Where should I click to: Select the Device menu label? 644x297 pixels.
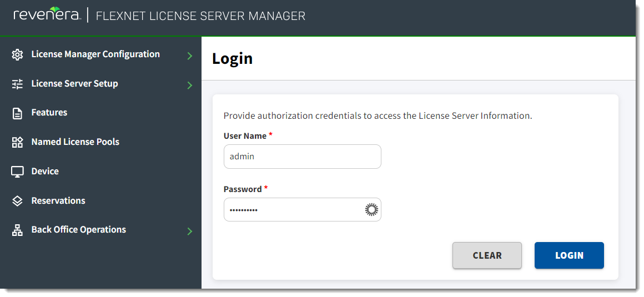[45, 172]
